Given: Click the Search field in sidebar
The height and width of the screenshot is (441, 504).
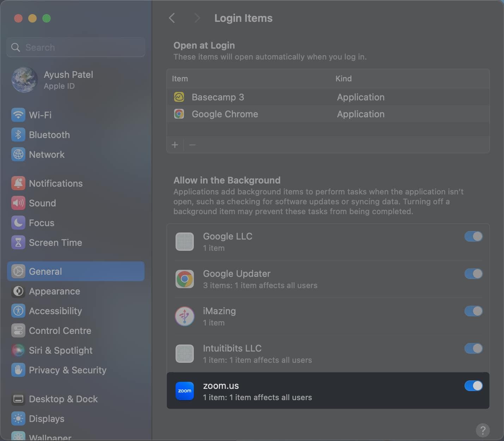Looking at the screenshot, I should click(x=76, y=47).
